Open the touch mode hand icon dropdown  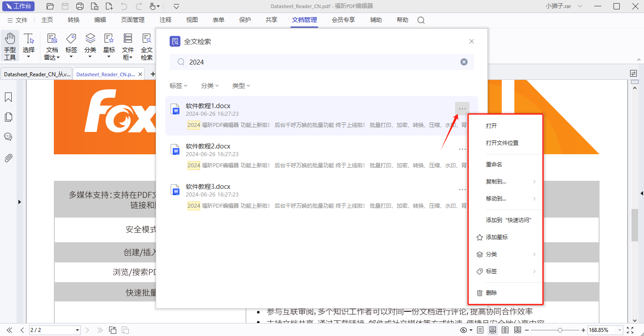[155, 6]
